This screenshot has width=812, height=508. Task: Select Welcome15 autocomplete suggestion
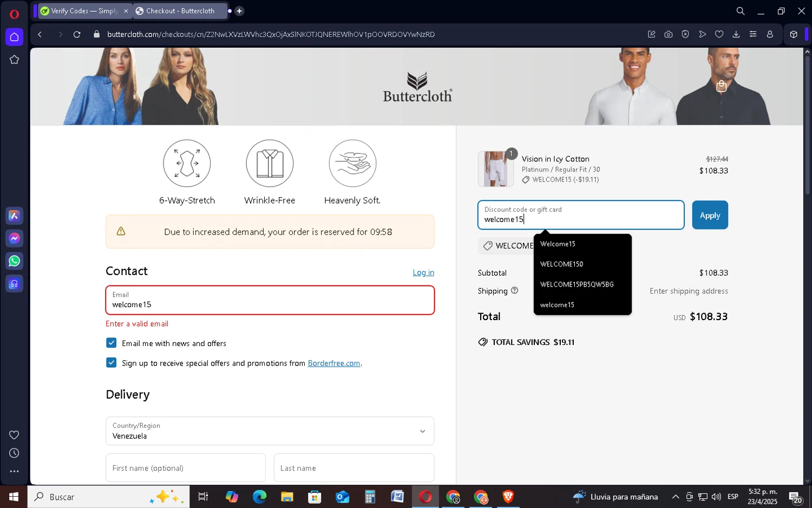582,244
